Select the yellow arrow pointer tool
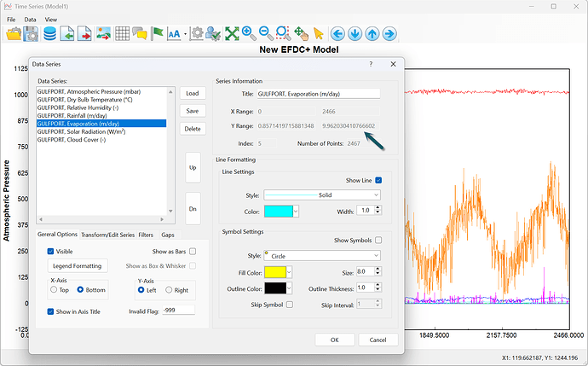 coord(319,34)
